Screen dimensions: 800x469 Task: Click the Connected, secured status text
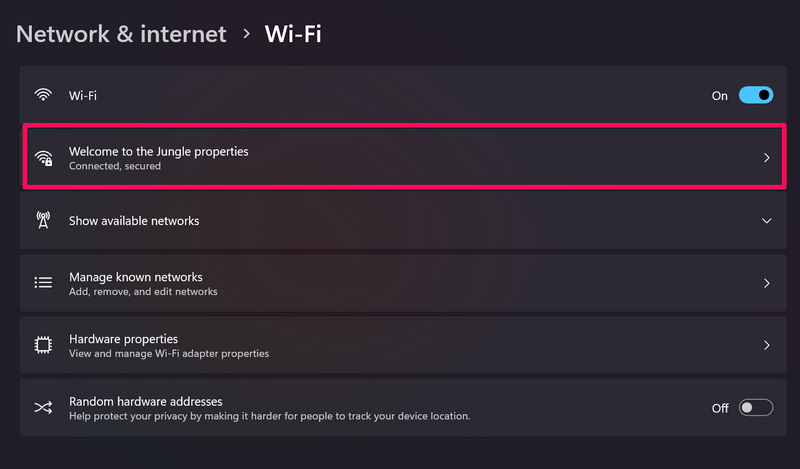[114, 166]
